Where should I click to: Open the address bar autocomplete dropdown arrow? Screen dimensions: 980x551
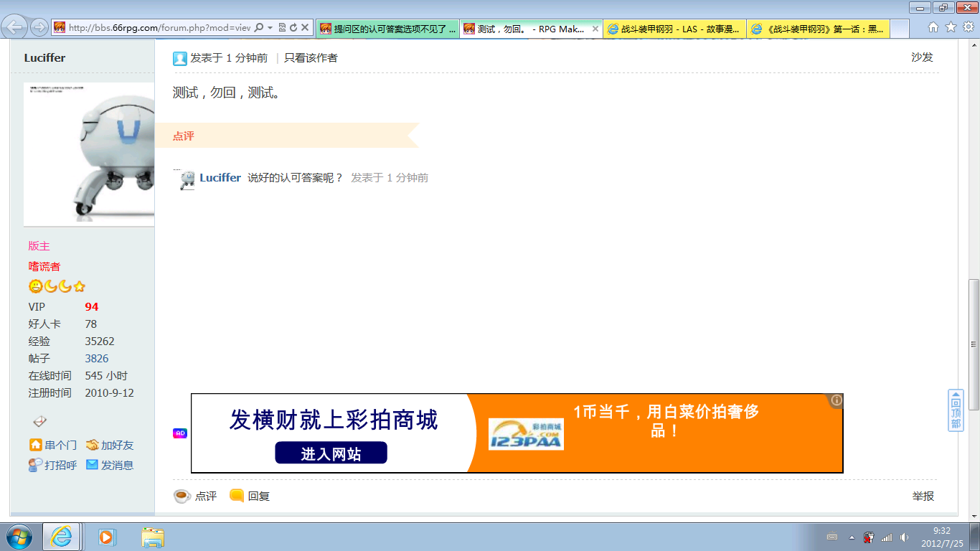coord(270,27)
